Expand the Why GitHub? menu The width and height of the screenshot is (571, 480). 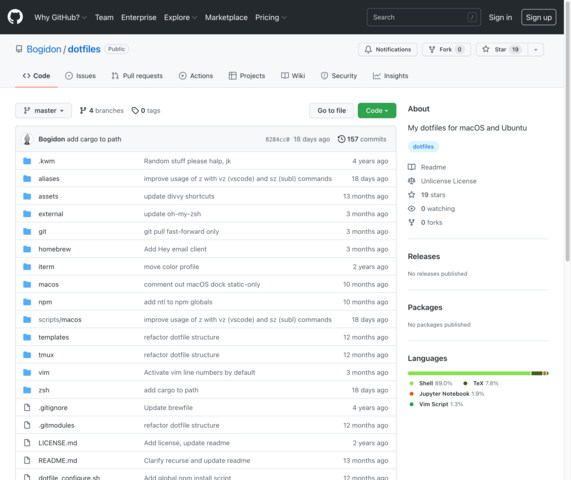(x=60, y=17)
